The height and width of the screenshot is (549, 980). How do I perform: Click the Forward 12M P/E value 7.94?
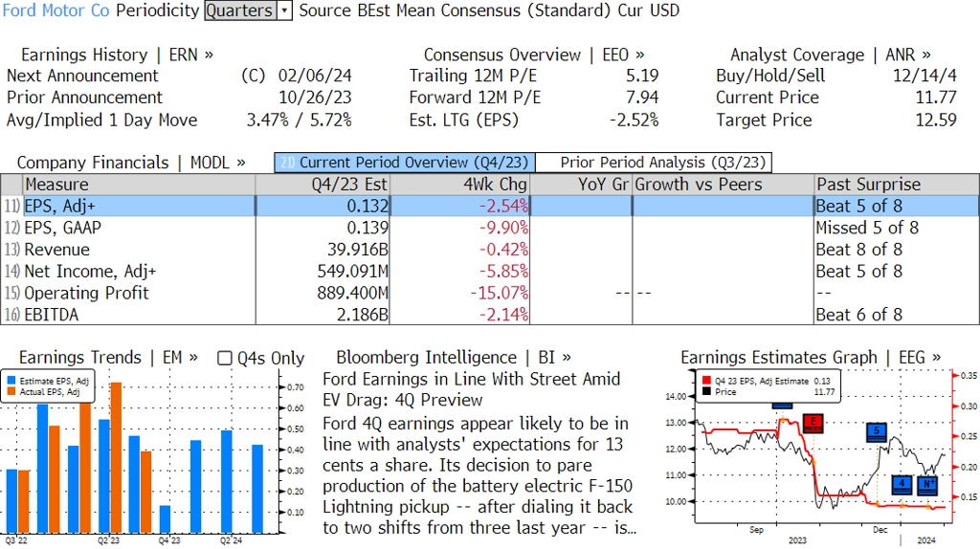pyautogui.click(x=642, y=98)
